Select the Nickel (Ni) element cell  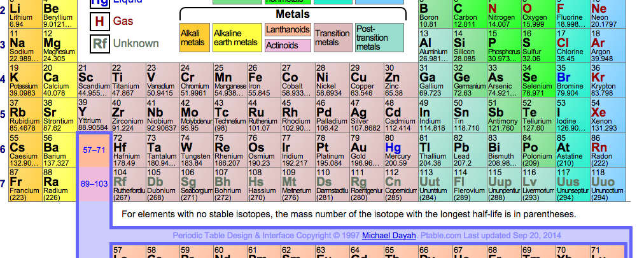click(333, 80)
